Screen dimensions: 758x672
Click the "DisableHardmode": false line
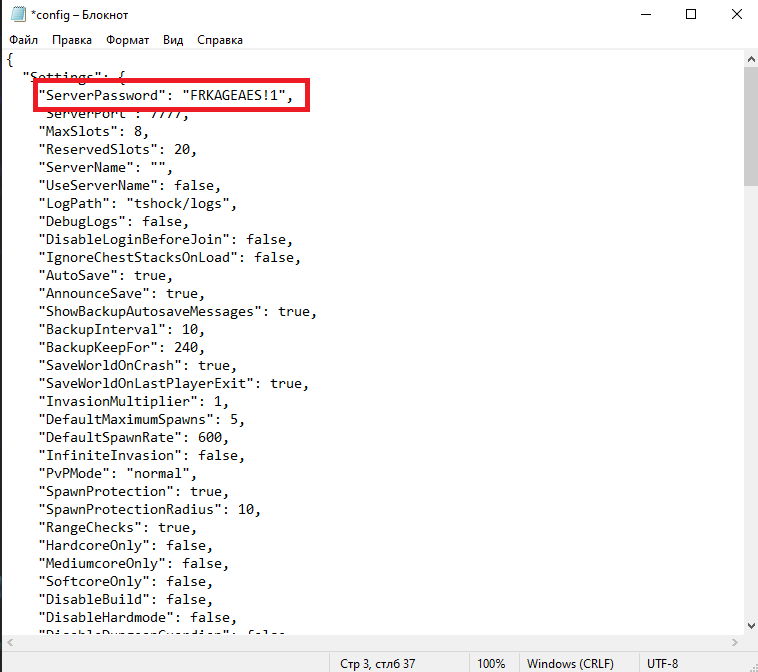click(x=138, y=618)
